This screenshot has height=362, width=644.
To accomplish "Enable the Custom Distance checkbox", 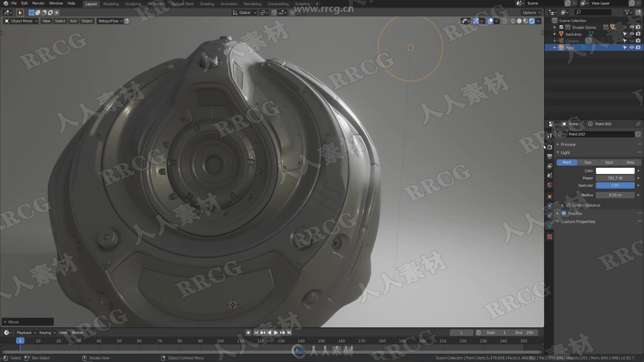I will [568, 205].
